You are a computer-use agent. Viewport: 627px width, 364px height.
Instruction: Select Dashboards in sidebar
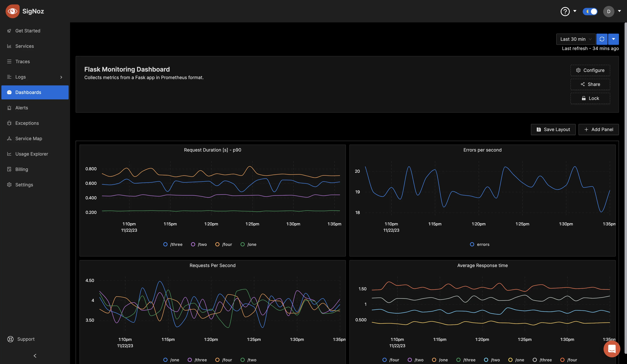pos(35,92)
